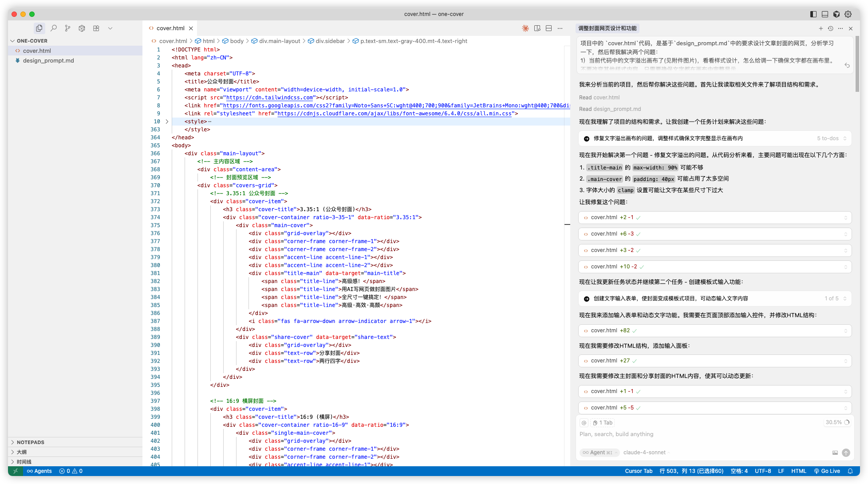The height and width of the screenshot is (484, 868).
Task: Show more sidebar views chevron
Action: (110, 28)
